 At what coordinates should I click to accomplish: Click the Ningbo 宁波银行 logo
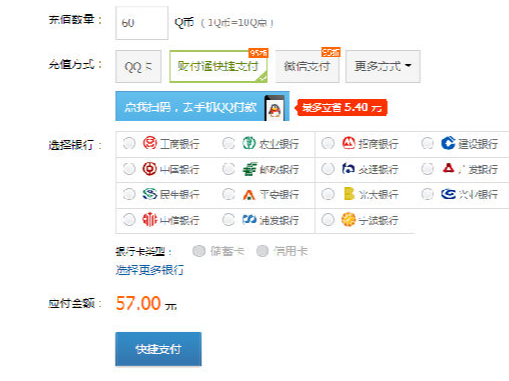348,220
